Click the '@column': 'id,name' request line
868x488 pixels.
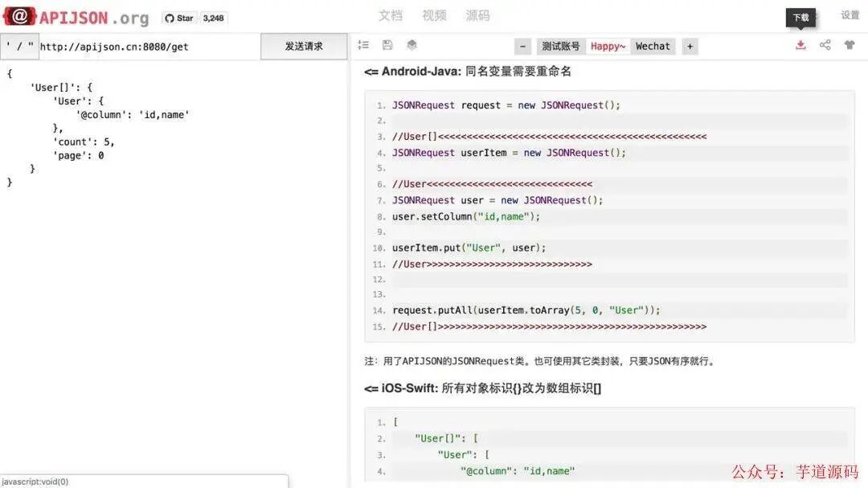[133, 115]
